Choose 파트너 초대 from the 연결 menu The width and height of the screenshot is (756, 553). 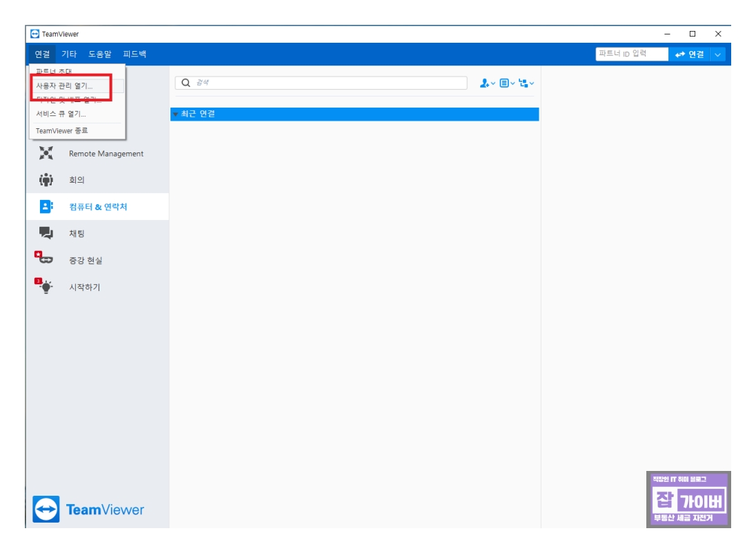pos(77,71)
